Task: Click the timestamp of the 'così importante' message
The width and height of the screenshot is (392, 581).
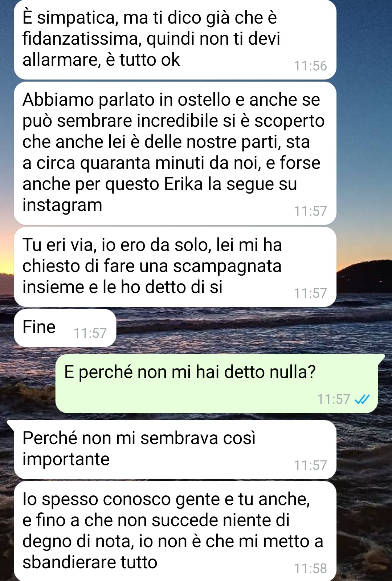Action: (310, 466)
